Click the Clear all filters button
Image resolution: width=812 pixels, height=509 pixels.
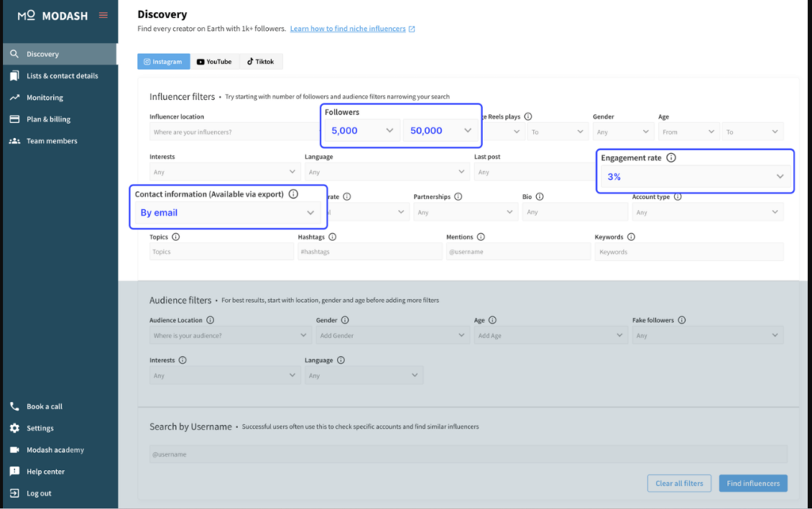[x=679, y=483]
